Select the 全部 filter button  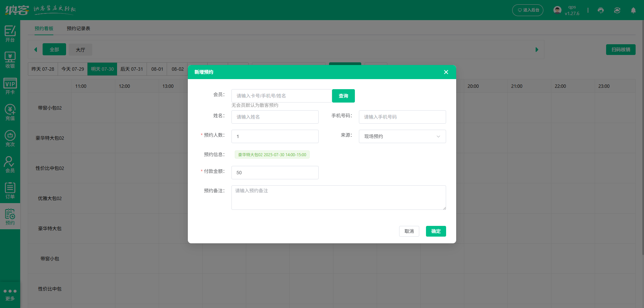point(54,49)
